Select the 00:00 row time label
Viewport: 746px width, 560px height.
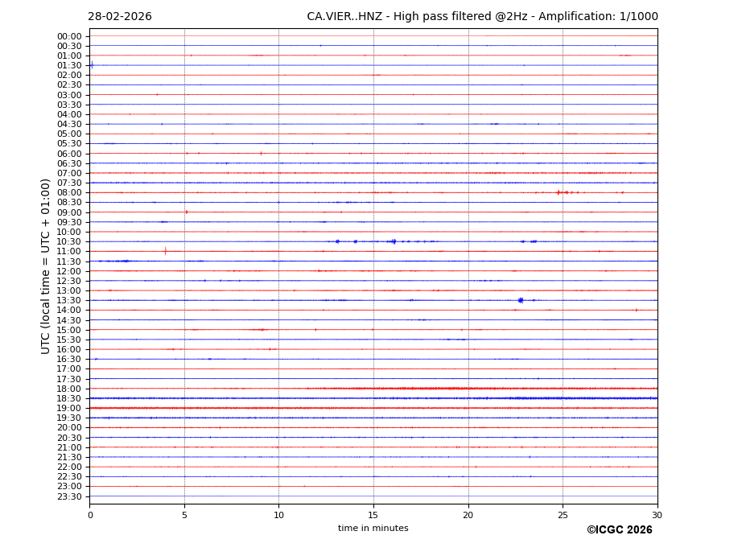(68, 36)
